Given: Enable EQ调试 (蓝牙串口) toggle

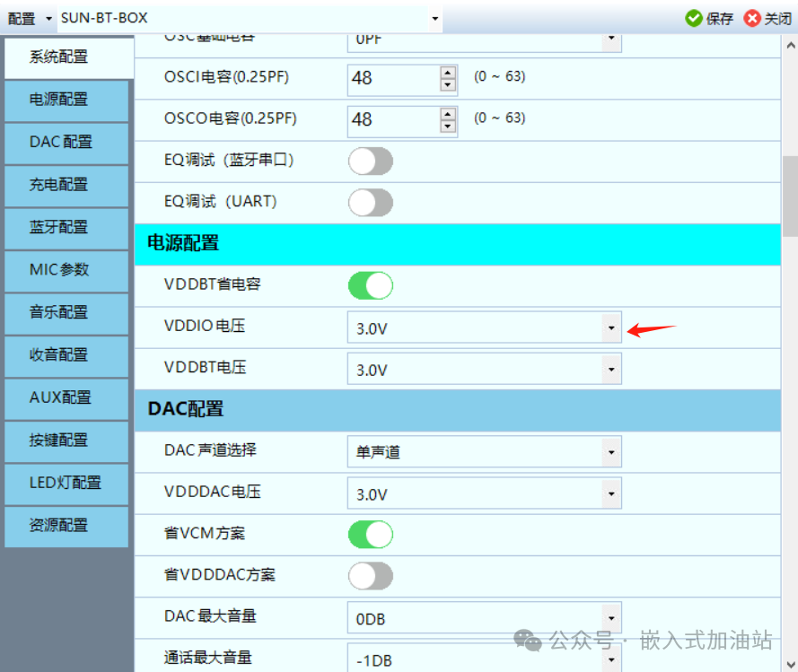Looking at the screenshot, I should 371,161.
